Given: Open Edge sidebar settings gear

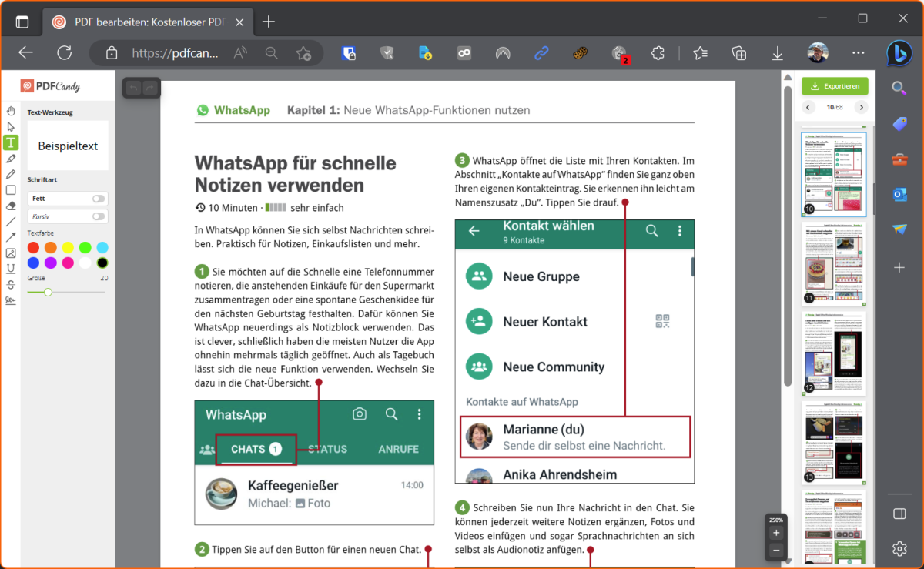Looking at the screenshot, I should [x=899, y=548].
